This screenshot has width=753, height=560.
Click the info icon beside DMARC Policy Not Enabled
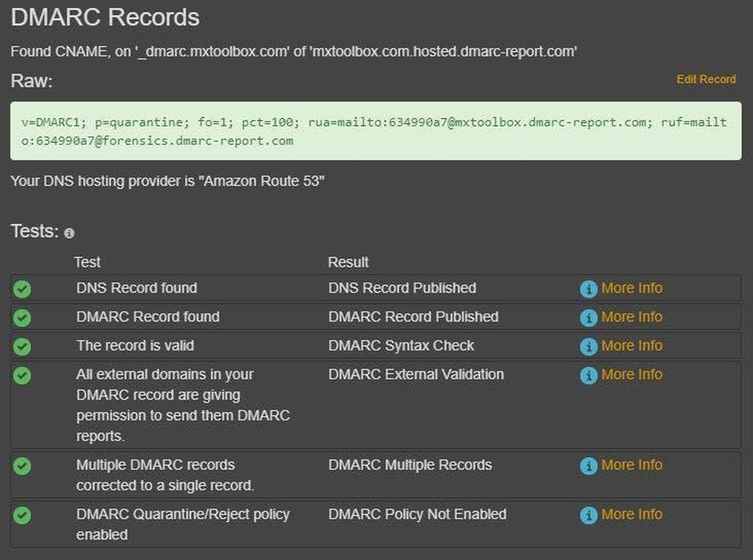pos(588,515)
